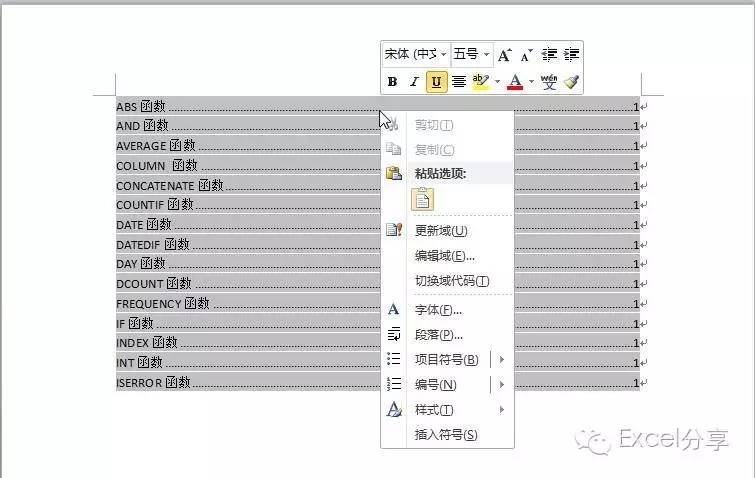The width and height of the screenshot is (755, 478).
Task: Click page number 1 on ISERROR row
Action: click(x=636, y=383)
